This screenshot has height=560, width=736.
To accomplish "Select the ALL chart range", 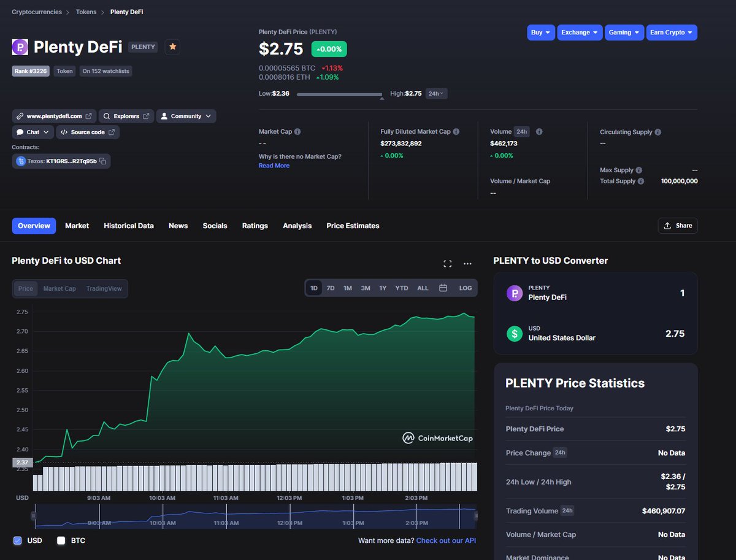I will 423,288.
